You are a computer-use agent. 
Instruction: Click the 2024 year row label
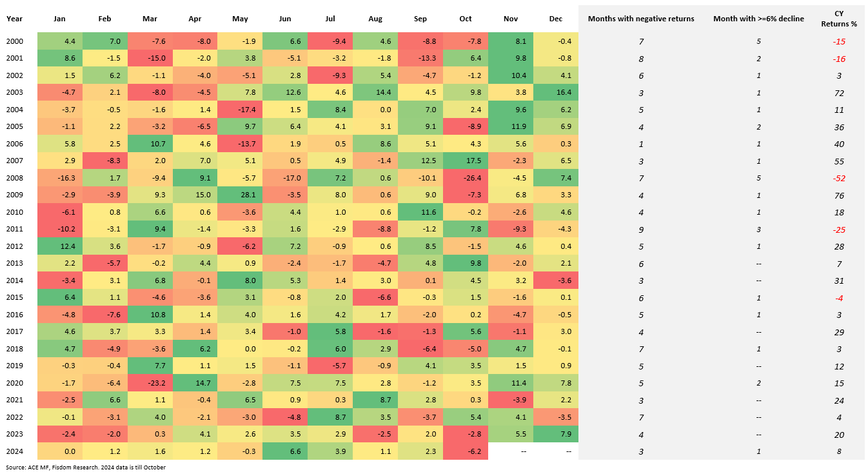click(14, 451)
